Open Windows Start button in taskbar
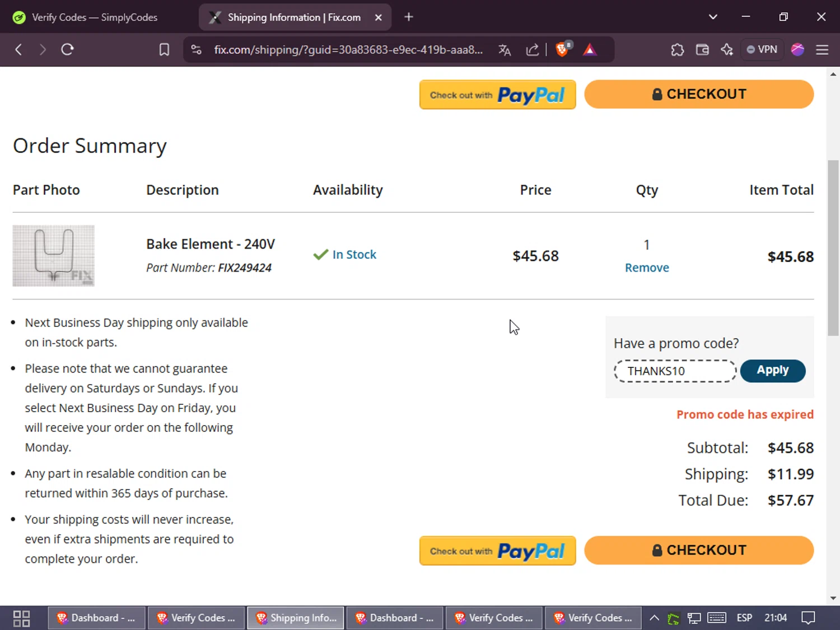This screenshot has width=840, height=630. [x=21, y=618]
